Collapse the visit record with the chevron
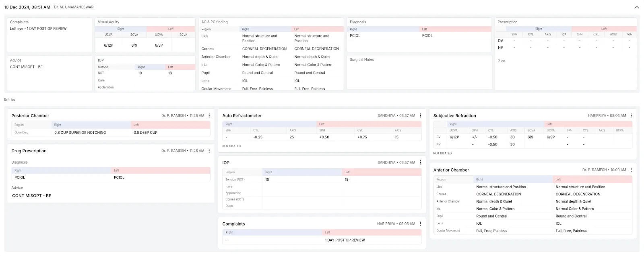Viewport: 644px width, 256px height. pos(636,7)
